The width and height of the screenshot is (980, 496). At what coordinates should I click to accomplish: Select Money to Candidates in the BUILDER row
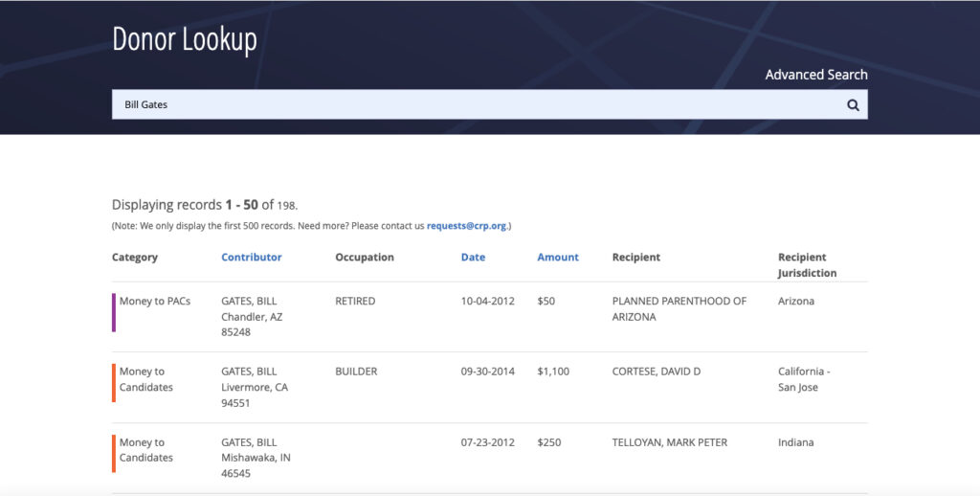pos(146,379)
